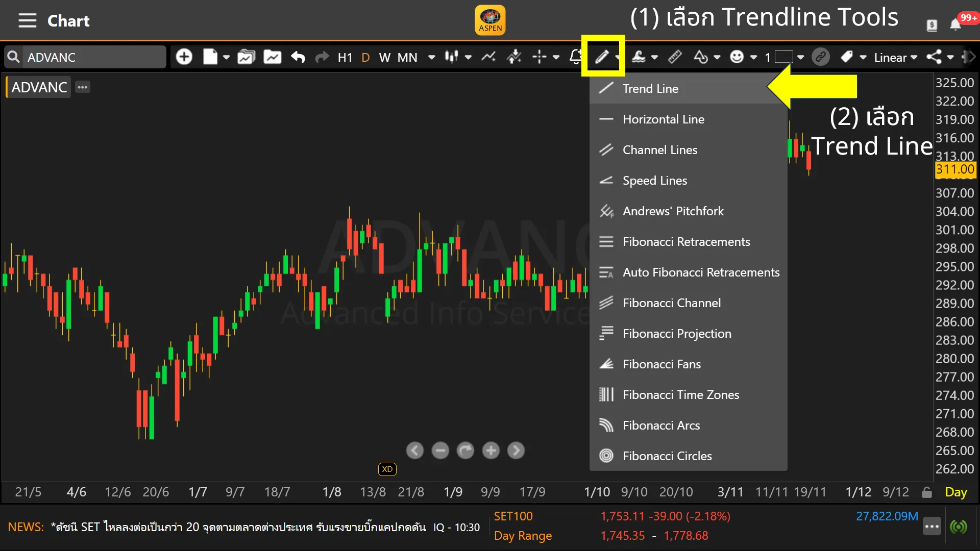Screen dimensions: 980x551
Task: Toggle the link charts icon
Action: coord(821,57)
